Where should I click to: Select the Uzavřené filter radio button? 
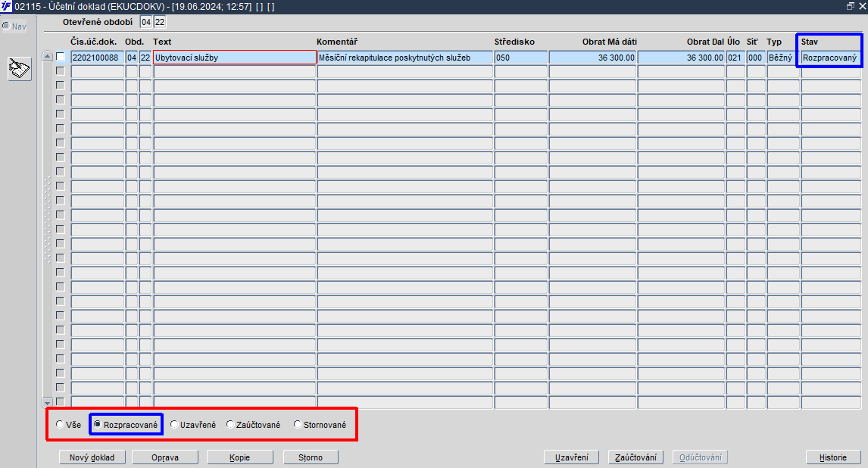click(173, 424)
